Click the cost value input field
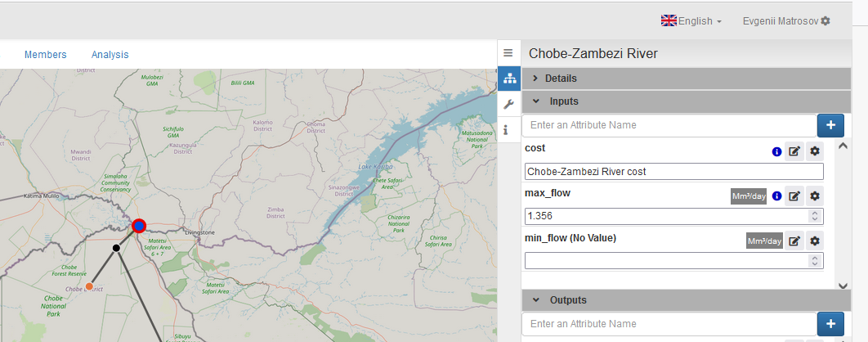 673,172
